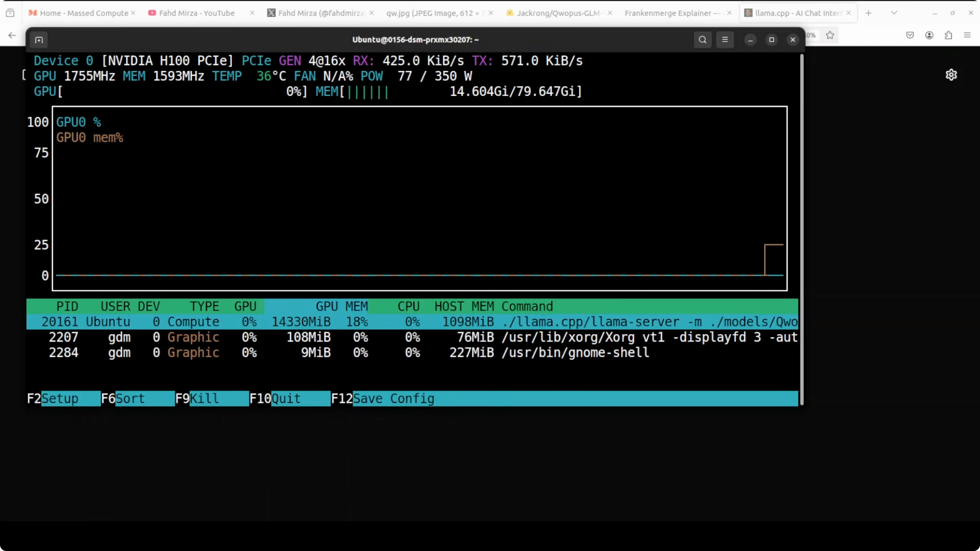Click the terminal search magnifier icon
Screen dimensions: 980x551
point(702,40)
